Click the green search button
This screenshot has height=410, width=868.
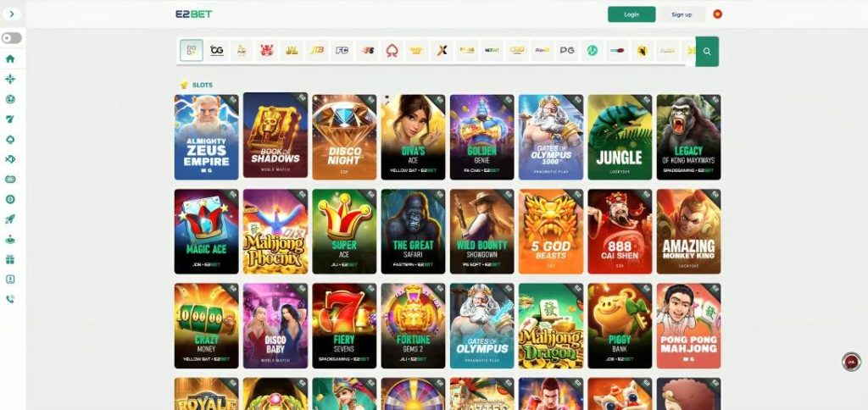[707, 52]
